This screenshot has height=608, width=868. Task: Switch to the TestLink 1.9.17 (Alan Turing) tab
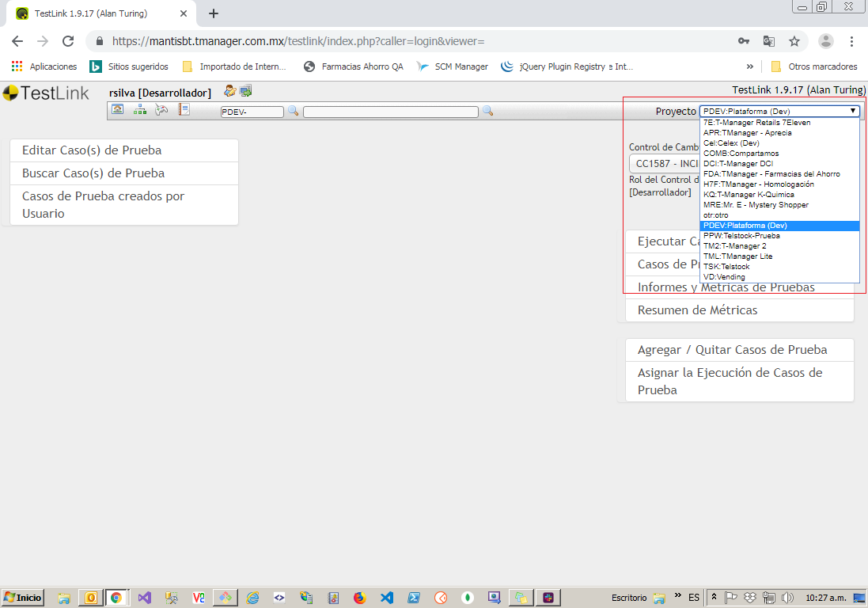(x=101, y=13)
